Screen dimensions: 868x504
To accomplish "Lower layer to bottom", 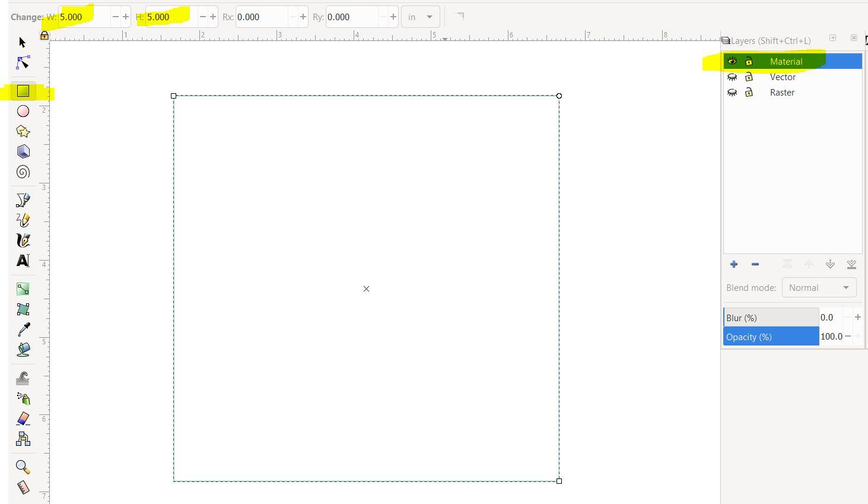I will tap(851, 264).
